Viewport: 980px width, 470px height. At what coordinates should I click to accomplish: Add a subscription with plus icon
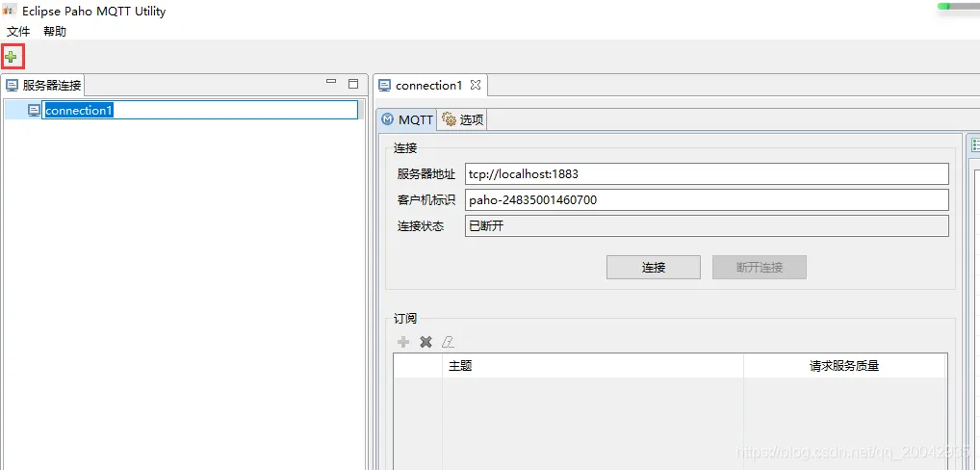coord(403,342)
